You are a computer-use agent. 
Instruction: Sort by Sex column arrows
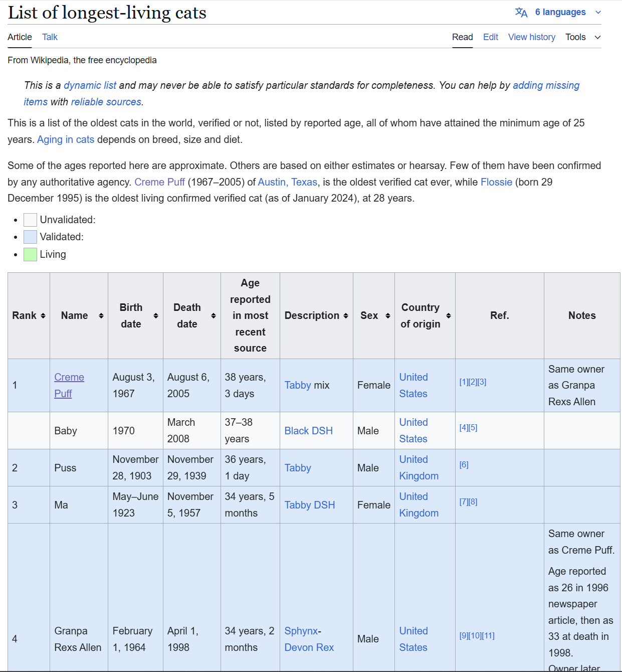tap(387, 315)
